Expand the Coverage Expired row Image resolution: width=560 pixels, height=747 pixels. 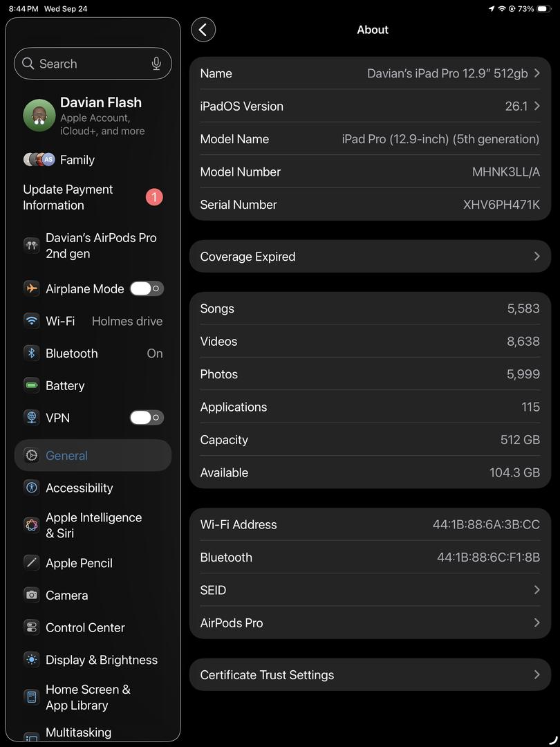pyautogui.click(x=370, y=257)
